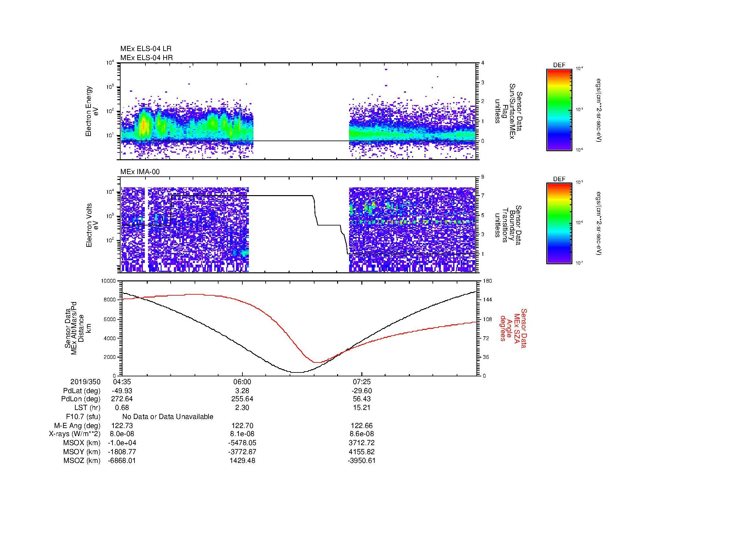756x534 pixels.
Task: Click the M-E Ang value 122.73
Action: [x=122, y=426]
